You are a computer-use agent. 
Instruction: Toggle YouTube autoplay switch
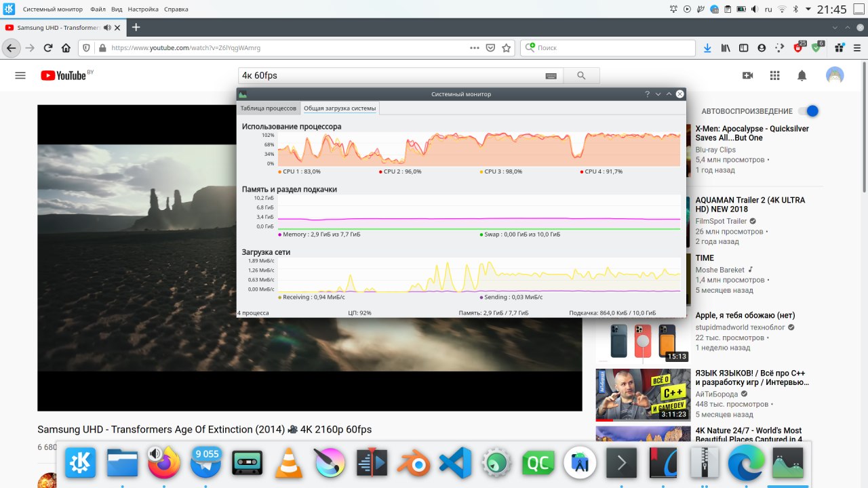click(808, 111)
